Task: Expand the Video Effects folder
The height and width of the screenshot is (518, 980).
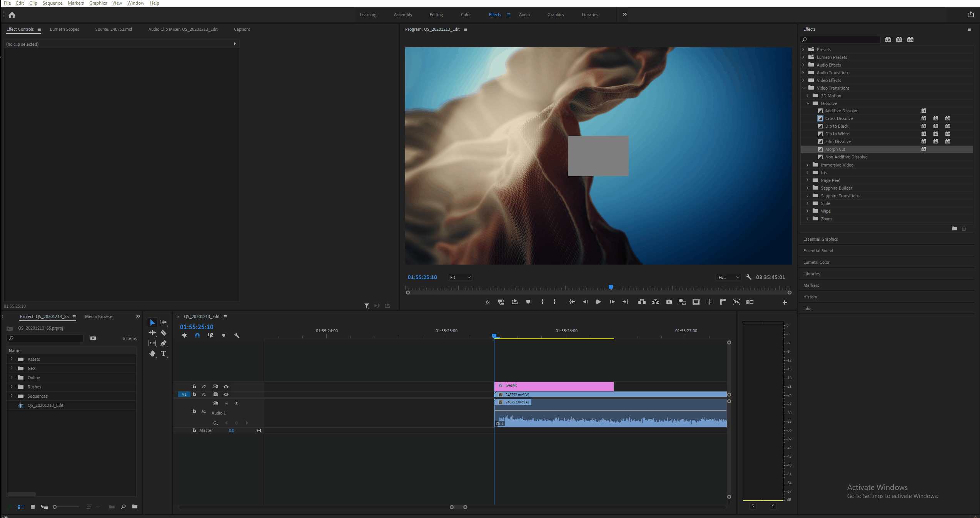Action: pos(803,80)
